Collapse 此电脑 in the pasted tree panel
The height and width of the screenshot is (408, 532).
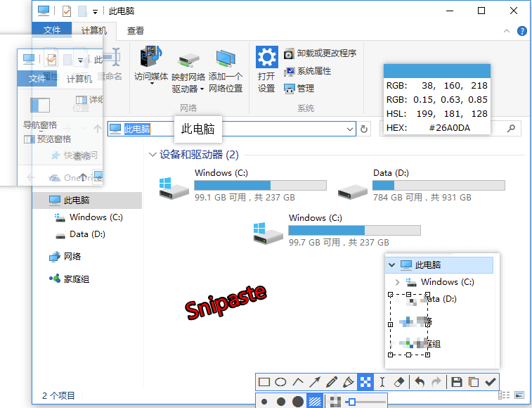click(392, 265)
